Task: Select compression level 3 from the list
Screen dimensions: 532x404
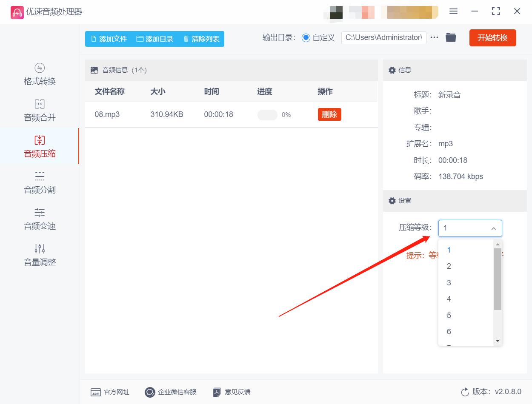Action: coord(449,282)
